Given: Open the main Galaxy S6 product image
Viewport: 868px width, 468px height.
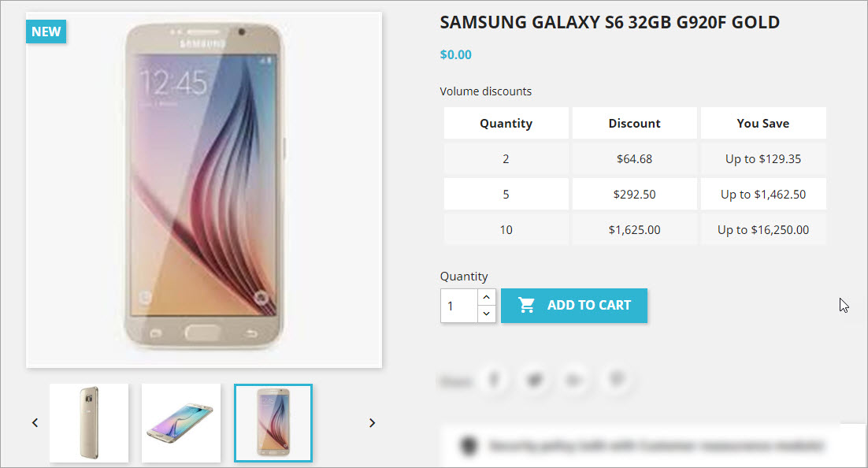Looking at the screenshot, I should (204, 190).
